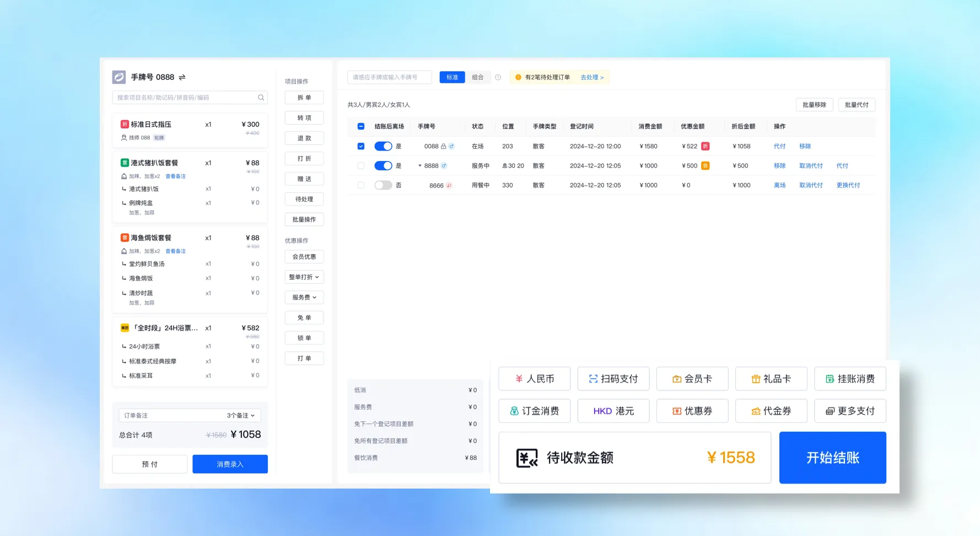The height and width of the screenshot is (536, 980).
Task: Select the HKD 港元 currency payment
Action: [x=613, y=411]
